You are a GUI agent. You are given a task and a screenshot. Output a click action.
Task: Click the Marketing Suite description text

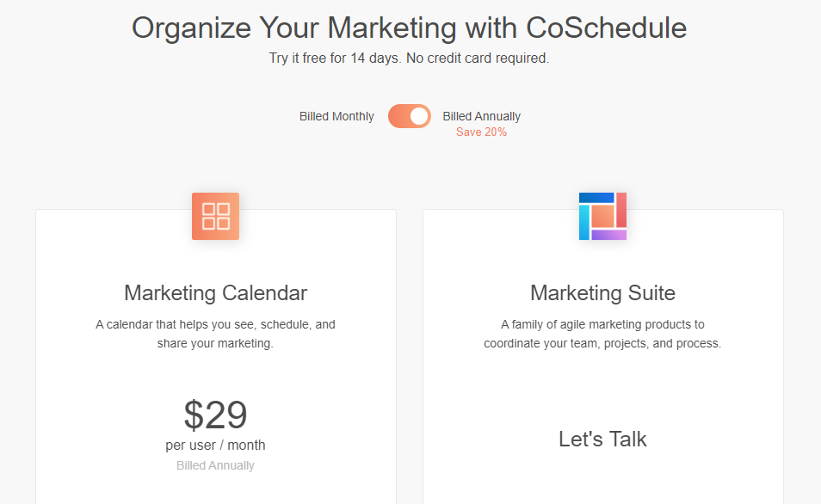(x=602, y=334)
